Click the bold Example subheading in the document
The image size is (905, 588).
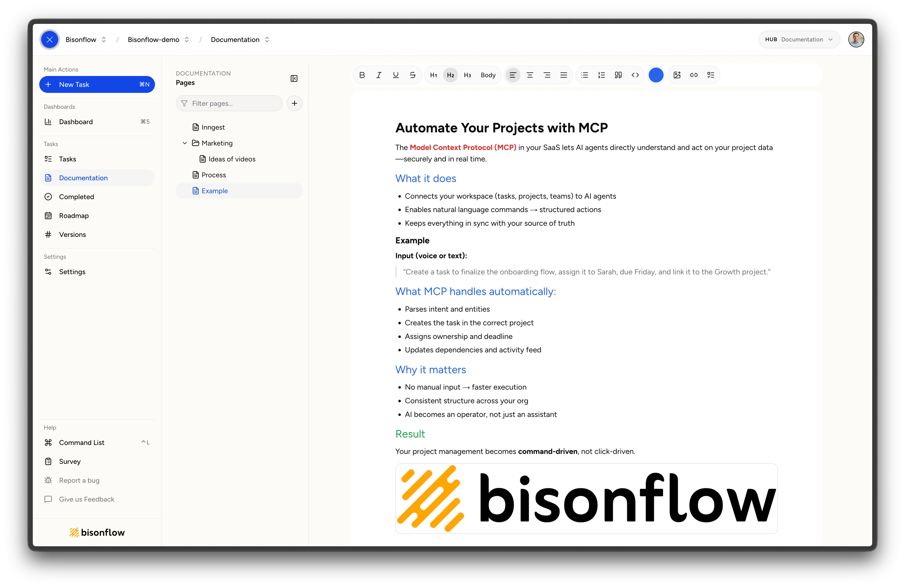tap(412, 240)
